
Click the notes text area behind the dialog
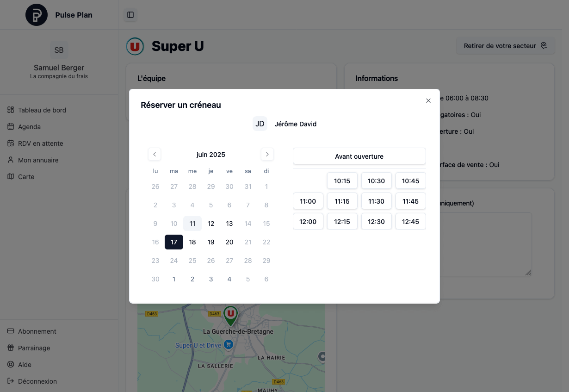(486, 244)
